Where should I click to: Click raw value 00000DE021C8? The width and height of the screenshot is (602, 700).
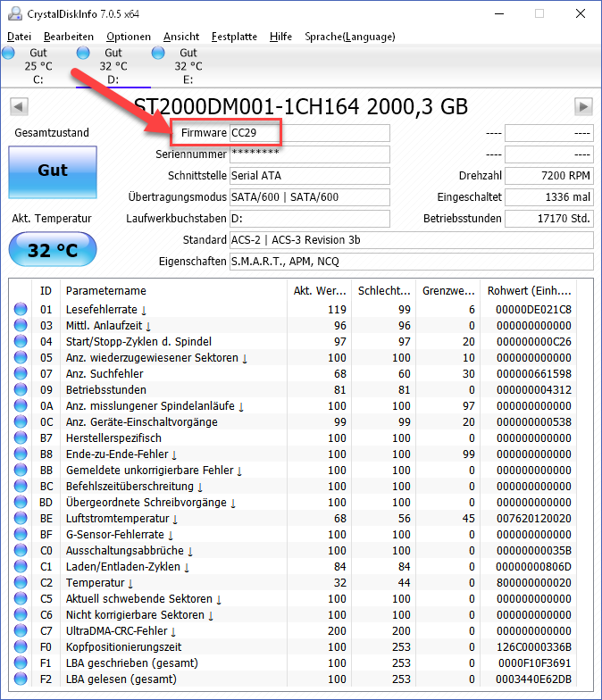(x=534, y=309)
